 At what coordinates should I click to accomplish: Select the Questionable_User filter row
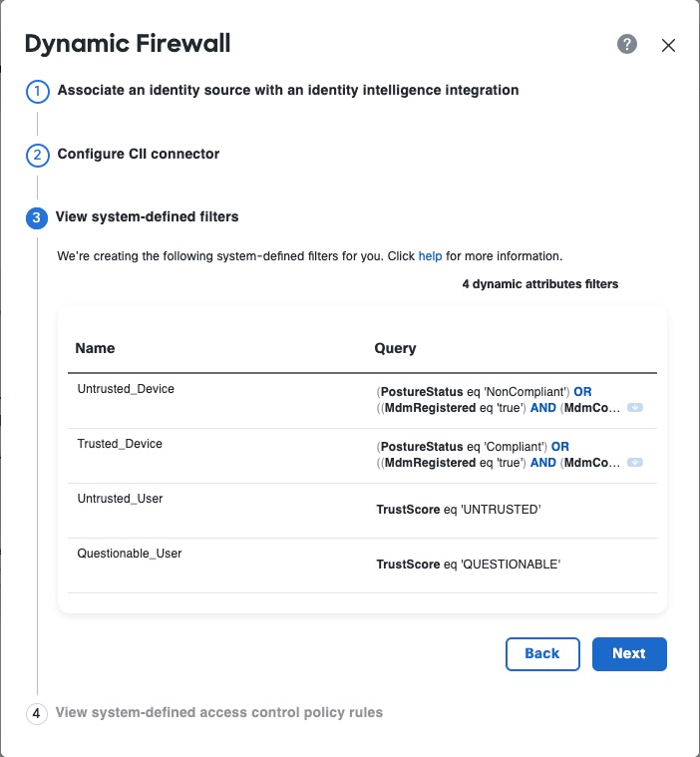point(130,554)
